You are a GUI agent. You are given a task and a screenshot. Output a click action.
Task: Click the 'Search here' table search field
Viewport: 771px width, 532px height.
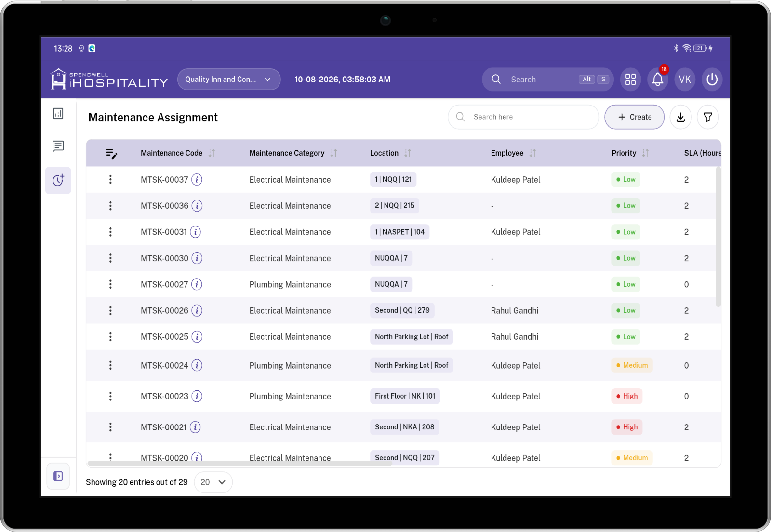point(523,117)
